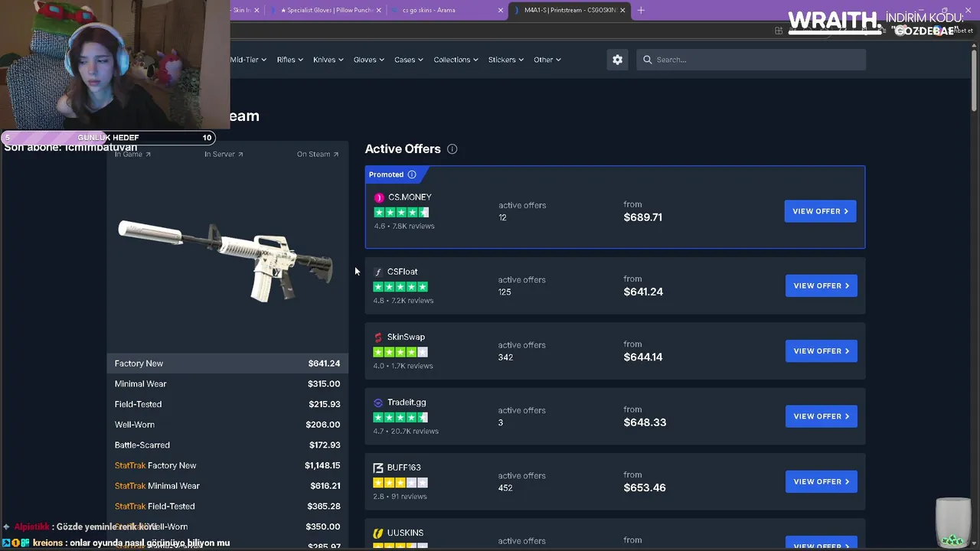Expand the Cases menu
The height and width of the screenshot is (551, 980).
[x=409, y=60]
